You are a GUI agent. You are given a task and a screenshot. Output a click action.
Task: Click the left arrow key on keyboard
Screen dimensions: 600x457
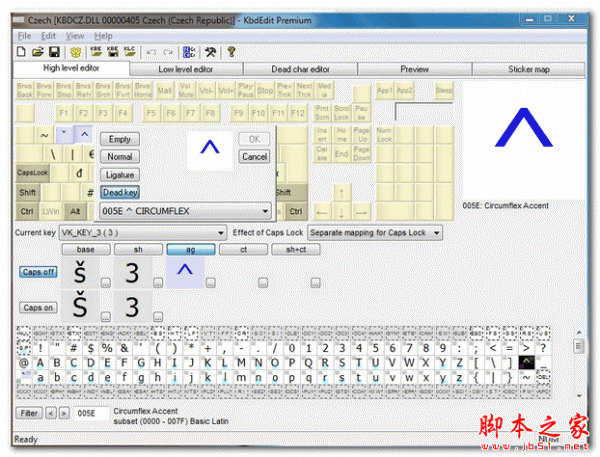322,212
